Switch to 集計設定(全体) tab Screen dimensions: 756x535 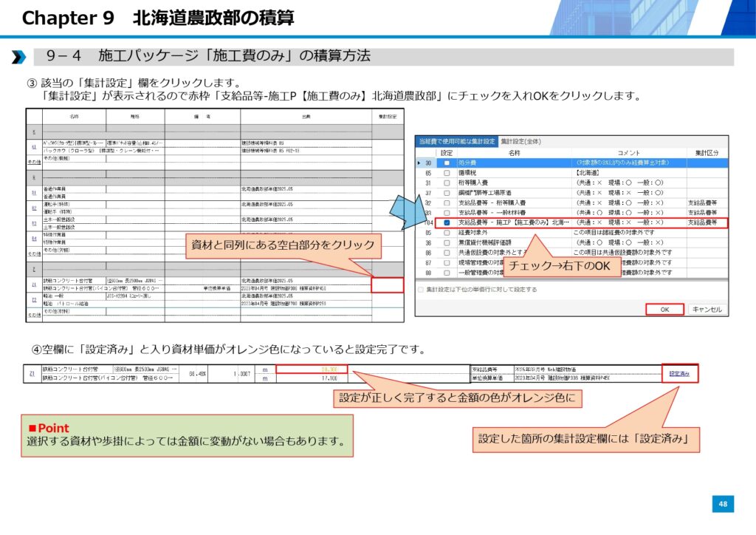tap(522, 140)
